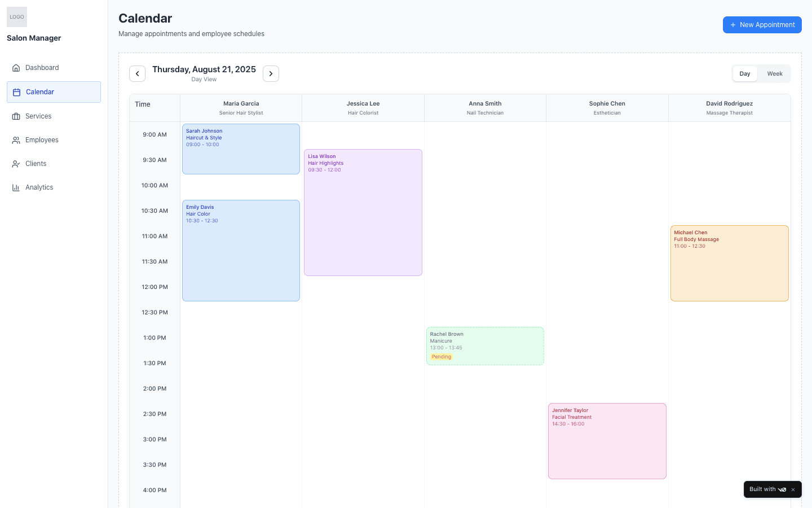Click Rachel Brown's Manicure appointment

coord(485,341)
